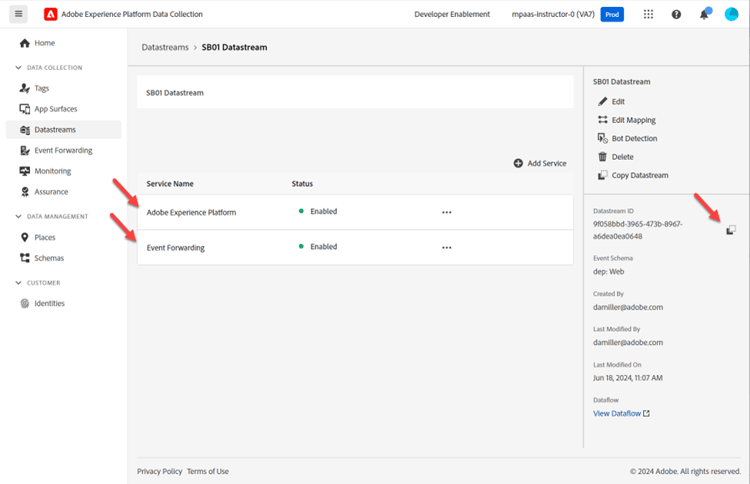Click the Event Forwarding sidebar icon
The height and width of the screenshot is (484, 750).
24,151
